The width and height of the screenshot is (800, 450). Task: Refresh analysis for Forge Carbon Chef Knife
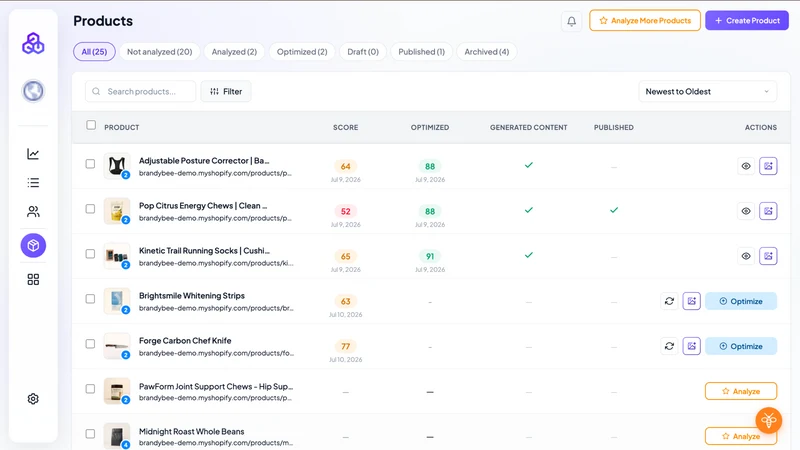(x=669, y=346)
